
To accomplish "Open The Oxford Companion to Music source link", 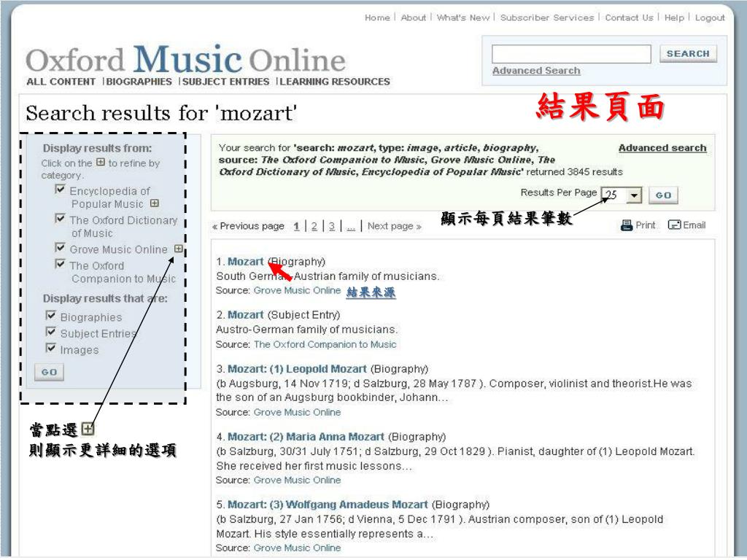I will click(x=325, y=344).
